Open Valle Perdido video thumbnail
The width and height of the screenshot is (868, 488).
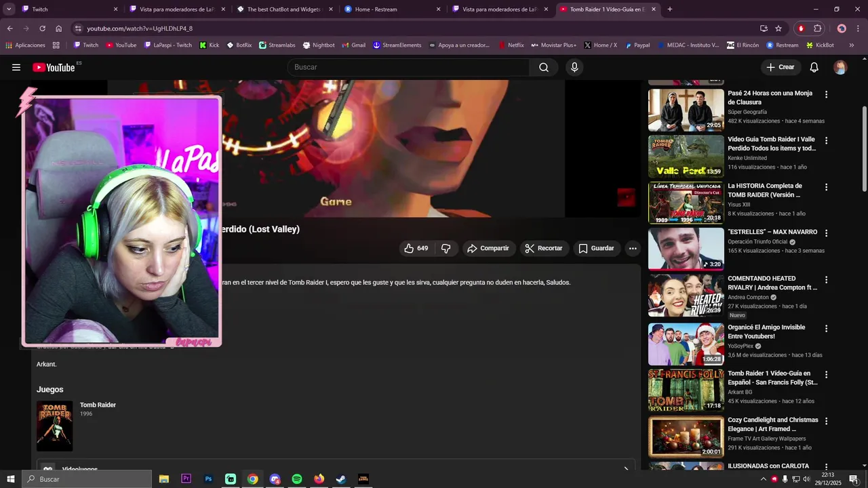click(686, 157)
